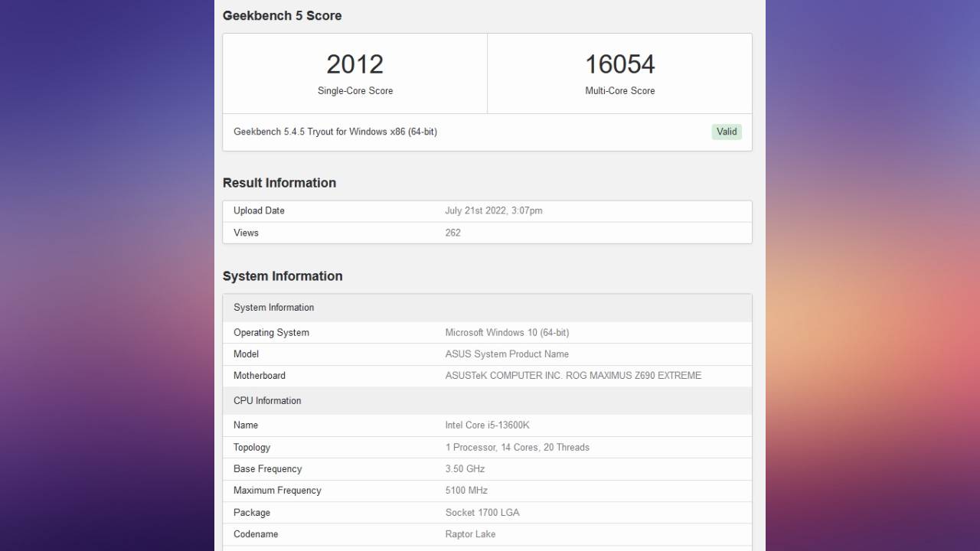This screenshot has height=551, width=980.
Task: Click the Name label in CPU Information
Action: (246, 425)
